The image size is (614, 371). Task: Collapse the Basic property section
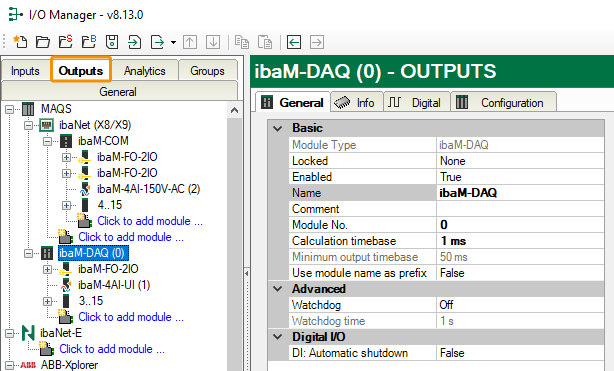tap(278, 128)
